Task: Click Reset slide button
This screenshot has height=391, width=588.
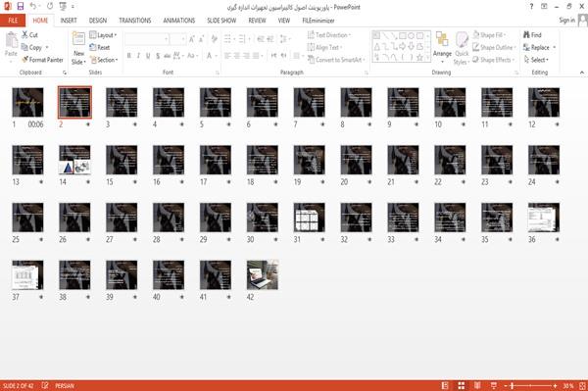Action: pyautogui.click(x=100, y=47)
